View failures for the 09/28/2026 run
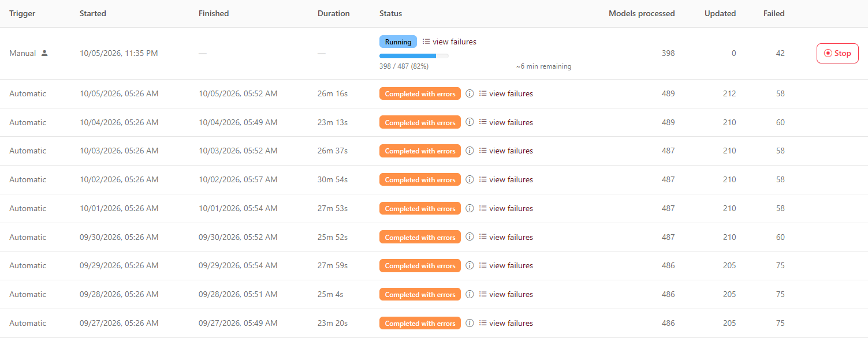Image resolution: width=868 pixels, height=338 pixels. 506,294
